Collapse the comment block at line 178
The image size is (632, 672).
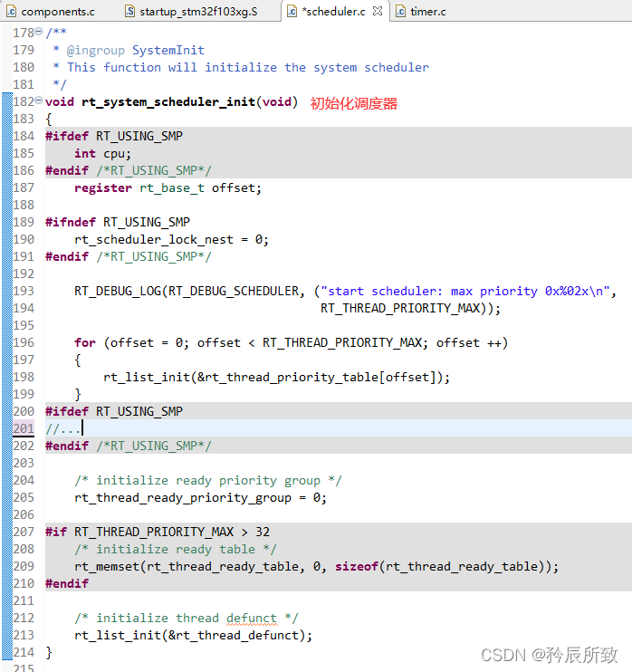(x=39, y=31)
